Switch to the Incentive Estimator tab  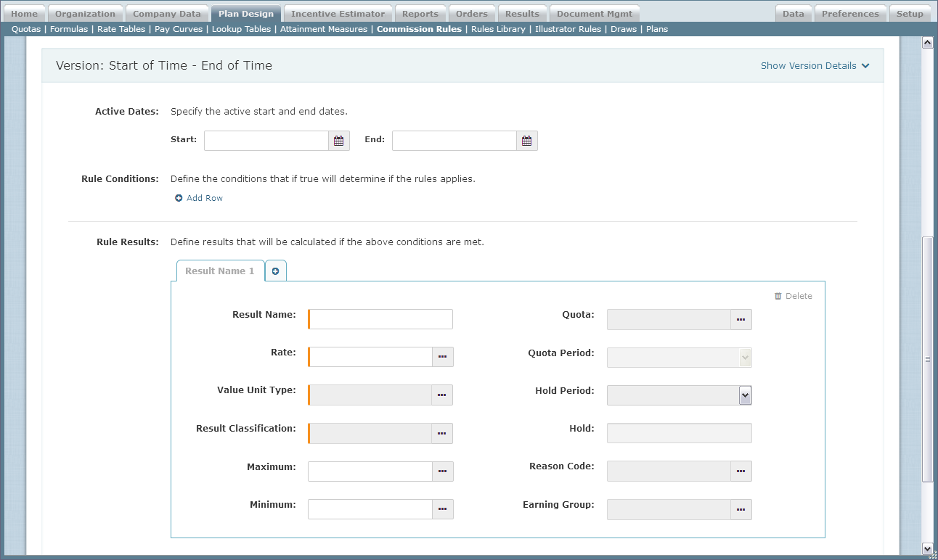(x=338, y=14)
